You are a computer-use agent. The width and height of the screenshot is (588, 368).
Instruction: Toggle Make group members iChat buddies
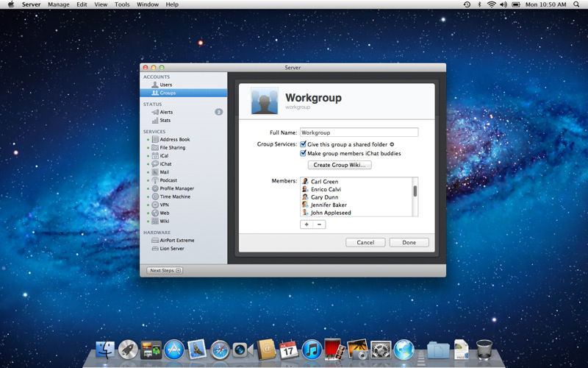click(303, 153)
